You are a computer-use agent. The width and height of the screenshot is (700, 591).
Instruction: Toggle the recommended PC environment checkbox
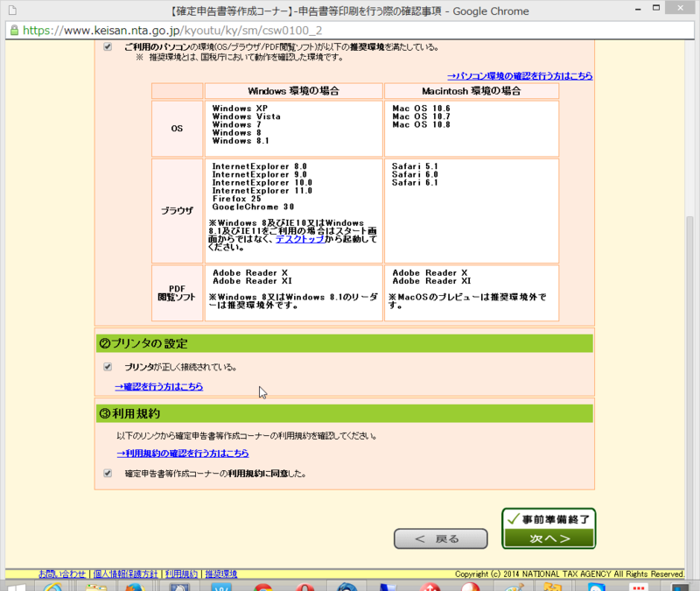pyautogui.click(x=108, y=46)
